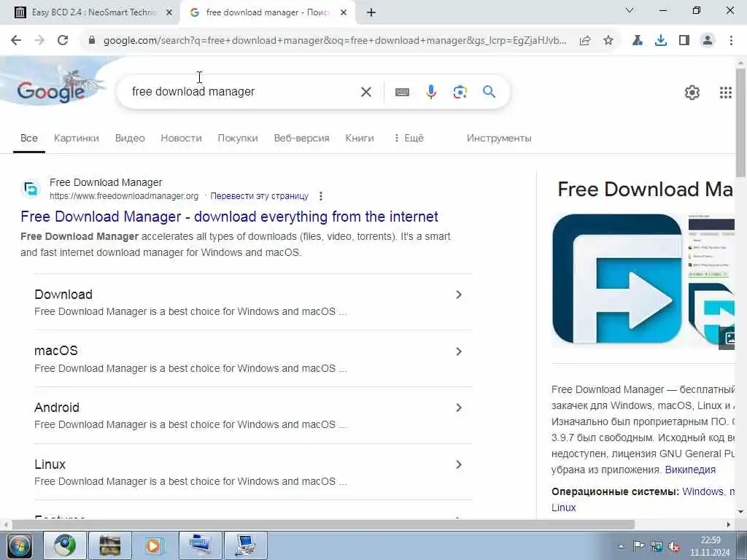Show hidden tray icons arrow
This screenshot has height=560, width=747.
(x=621, y=546)
